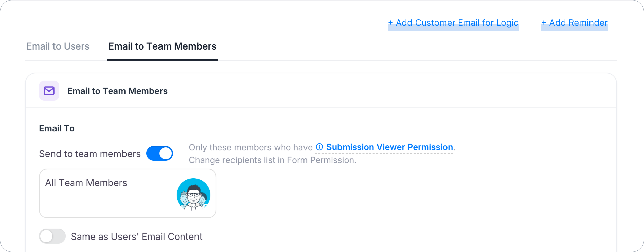This screenshot has width=644, height=252.
Task: Click the Email to Team Members section header
Action: tap(117, 91)
